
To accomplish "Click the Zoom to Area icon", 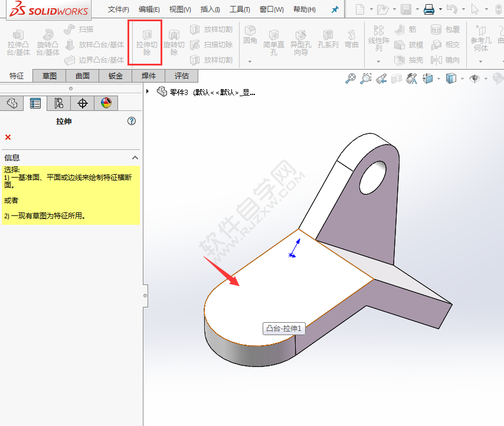I will click(x=366, y=78).
